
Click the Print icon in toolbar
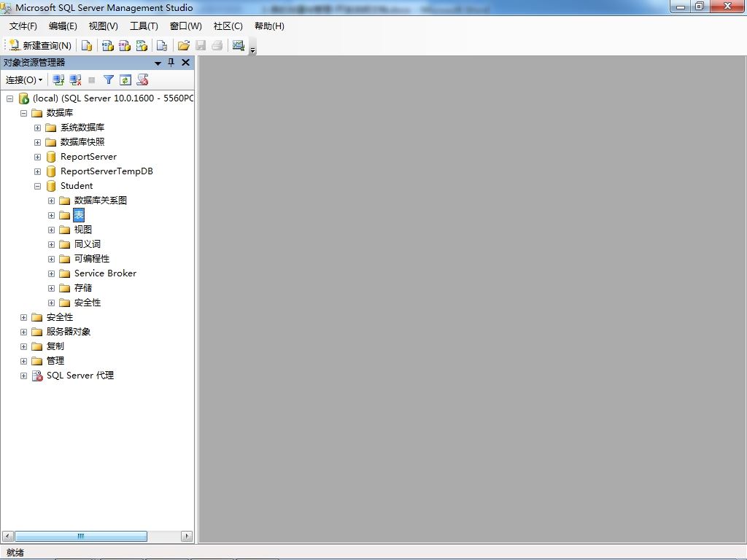217,45
